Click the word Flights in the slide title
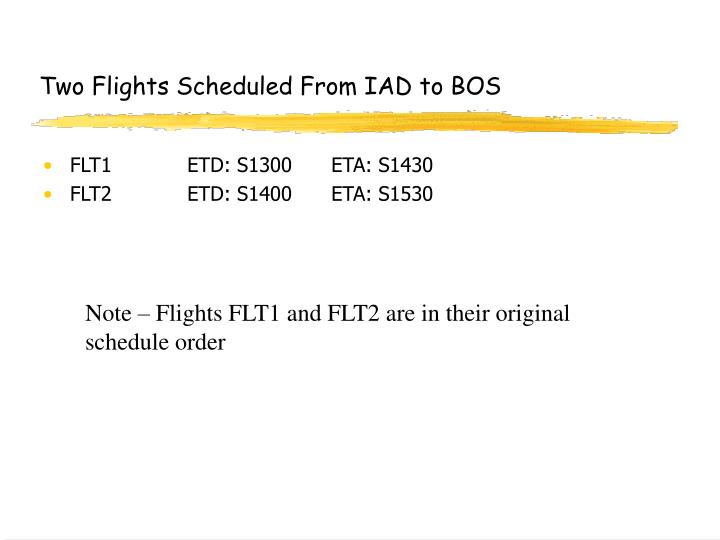This screenshot has width=720, height=540. click(x=130, y=86)
